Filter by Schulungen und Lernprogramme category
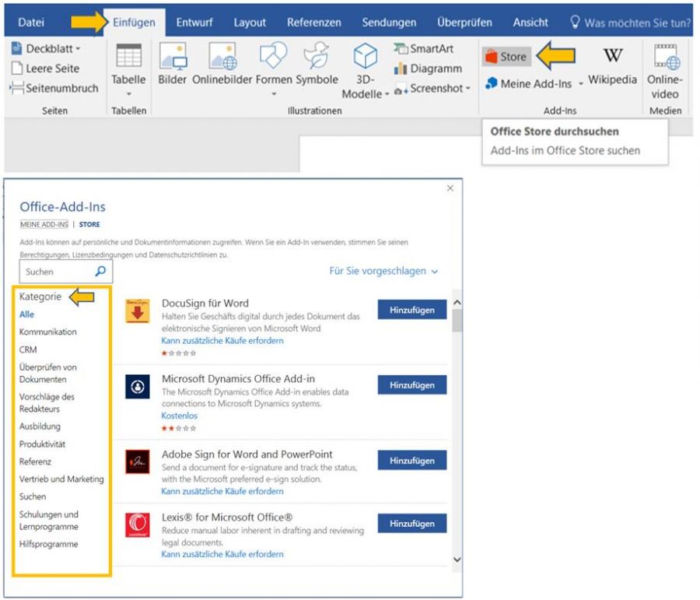 [x=49, y=521]
